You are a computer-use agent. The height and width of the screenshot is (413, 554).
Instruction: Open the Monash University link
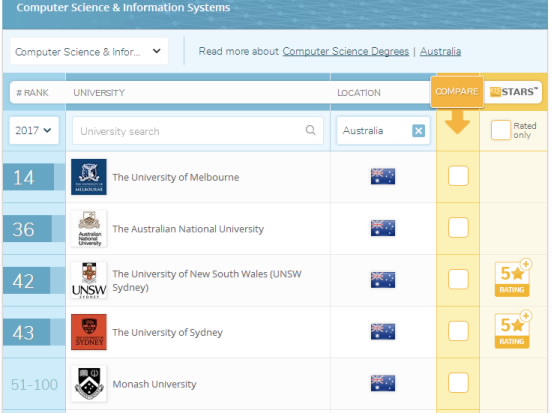pyautogui.click(x=154, y=384)
